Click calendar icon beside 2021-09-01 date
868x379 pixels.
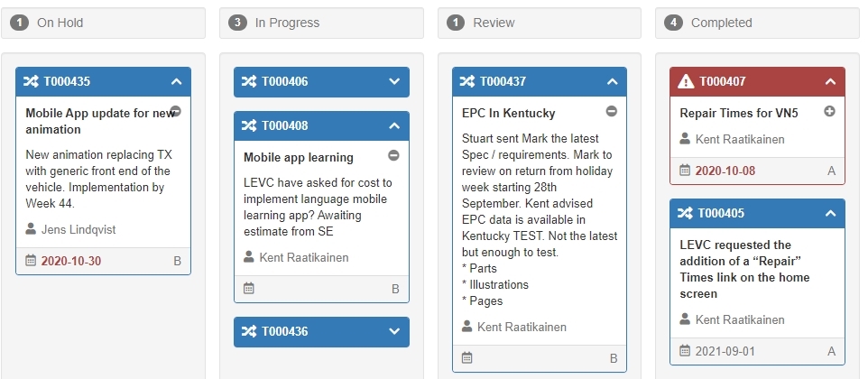[685, 350]
